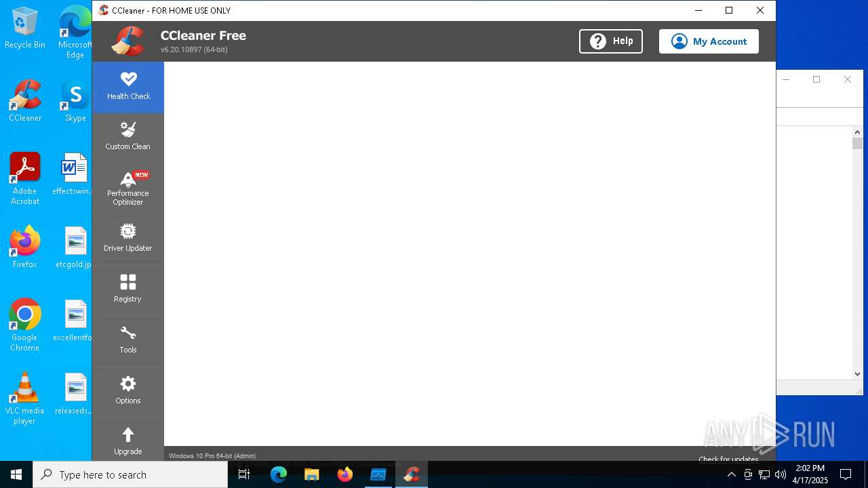868x488 pixels.
Task: Open Firefox from the taskbar
Action: pos(345,474)
